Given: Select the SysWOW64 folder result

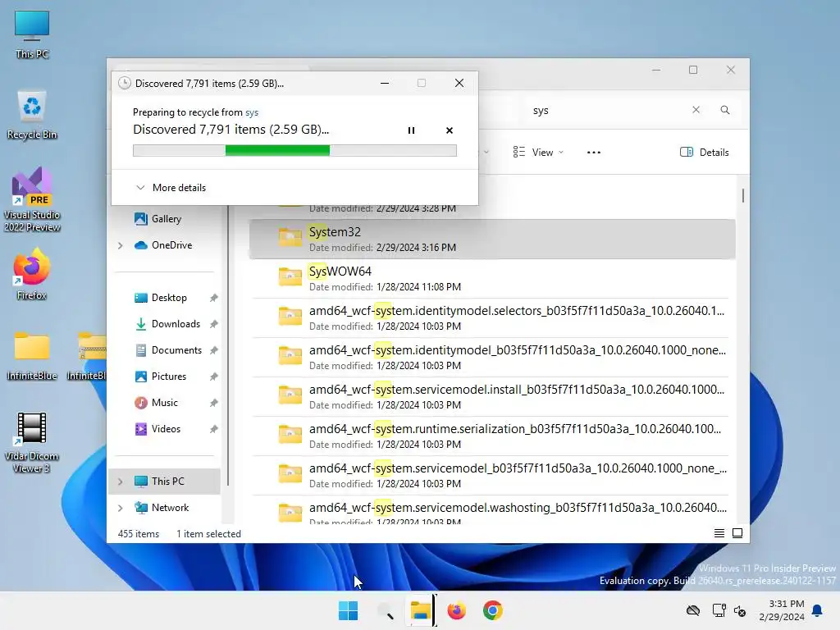Looking at the screenshot, I should coord(492,279).
